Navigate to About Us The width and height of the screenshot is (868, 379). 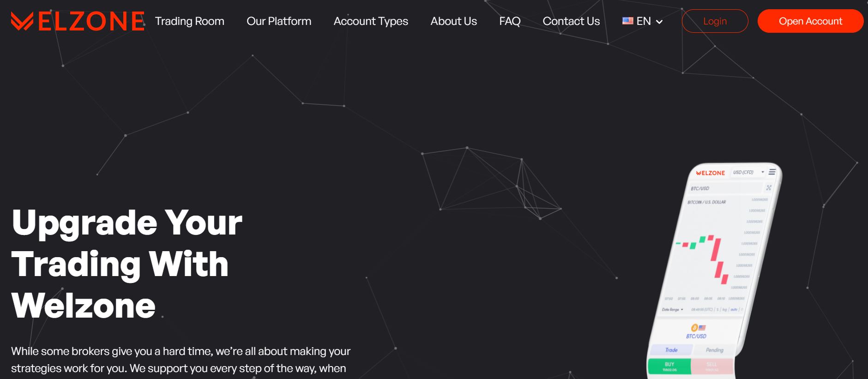(x=453, y=21)
